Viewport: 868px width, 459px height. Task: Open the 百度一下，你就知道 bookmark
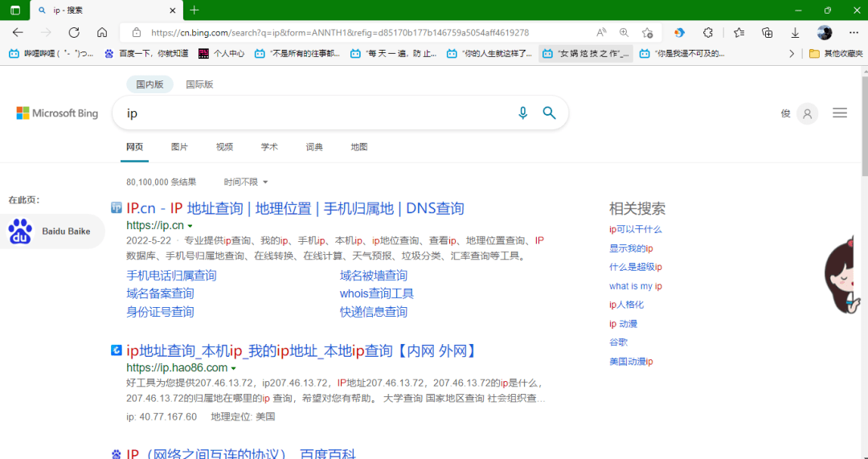coord(147,54)
